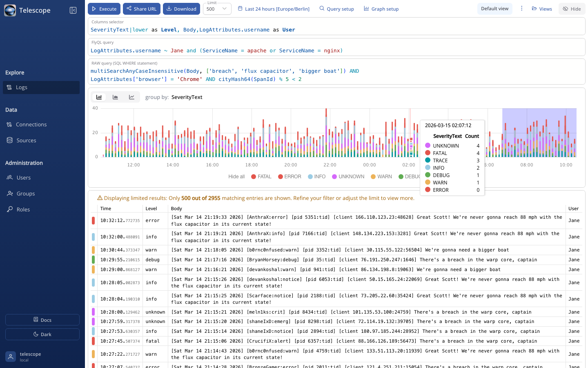Open the Views menu
Viewport: 588px width, 368px height.
click(542, 9)
